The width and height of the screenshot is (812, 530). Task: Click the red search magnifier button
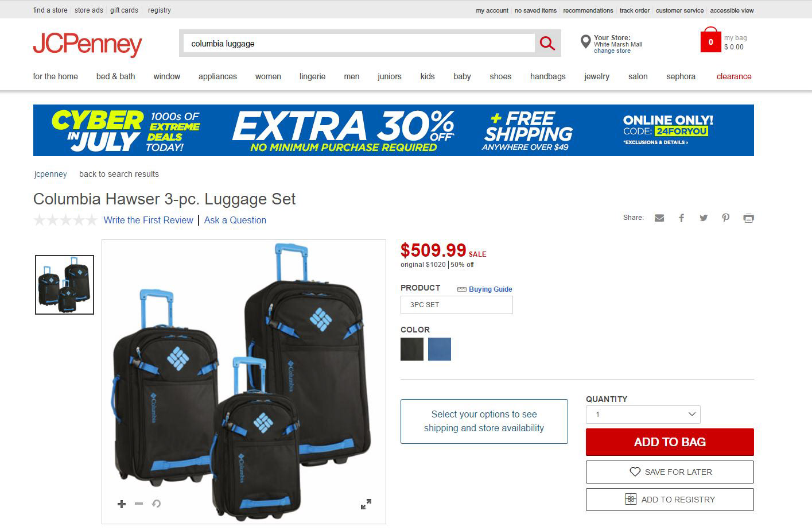[547, 43]
